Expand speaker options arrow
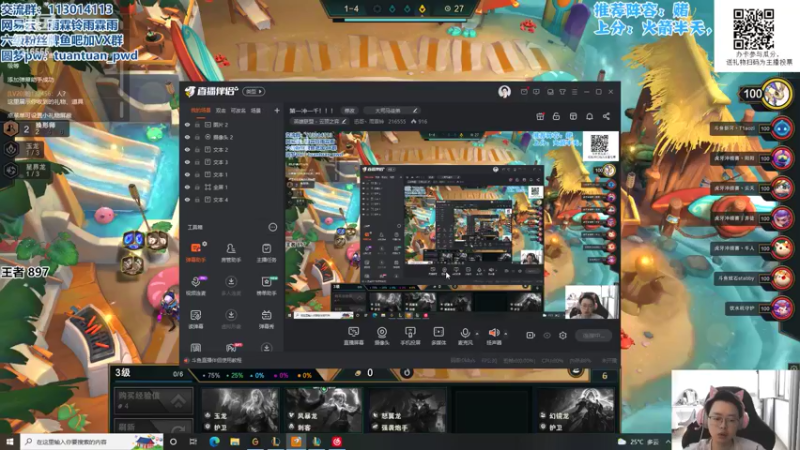Image resolution: width=800 pixels, height=450 pixels. (x=506, y=334)
